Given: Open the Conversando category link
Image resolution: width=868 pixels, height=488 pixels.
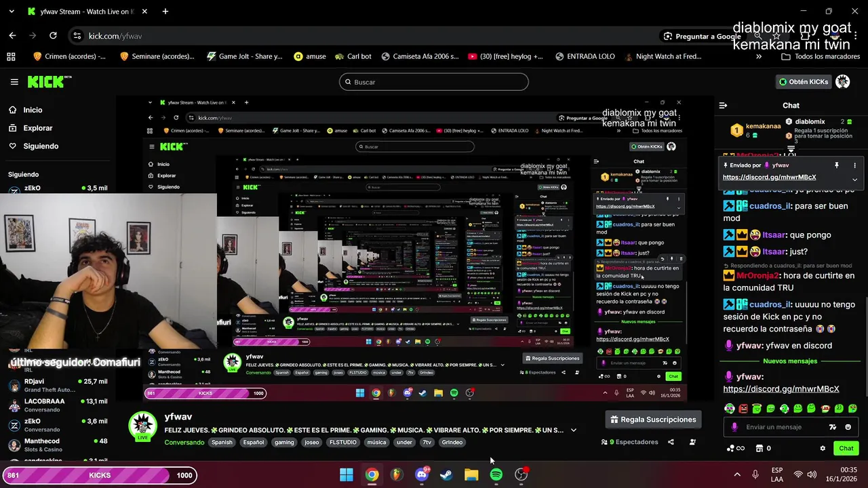Looking at the screenshot, I should [184, 443].
